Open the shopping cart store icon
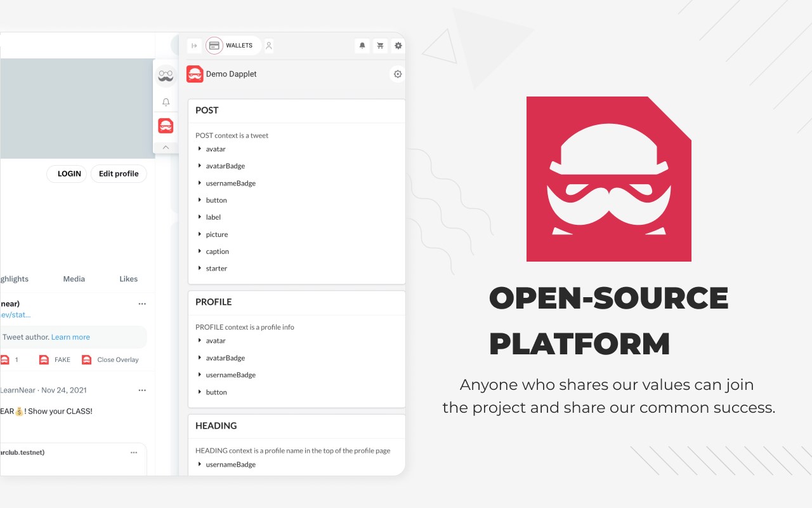 click(380, 46)
